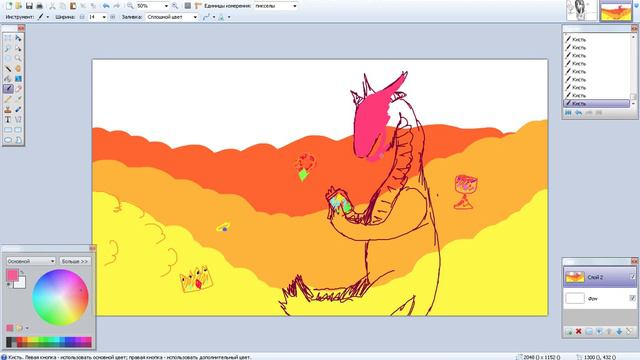
Task: Add a new layer in Layers panel
Action: point(569,331)
